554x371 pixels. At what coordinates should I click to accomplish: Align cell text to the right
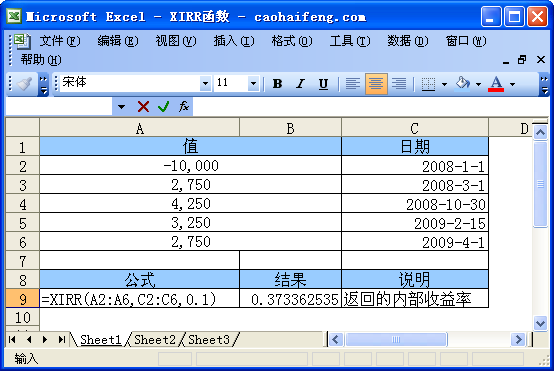399,84
